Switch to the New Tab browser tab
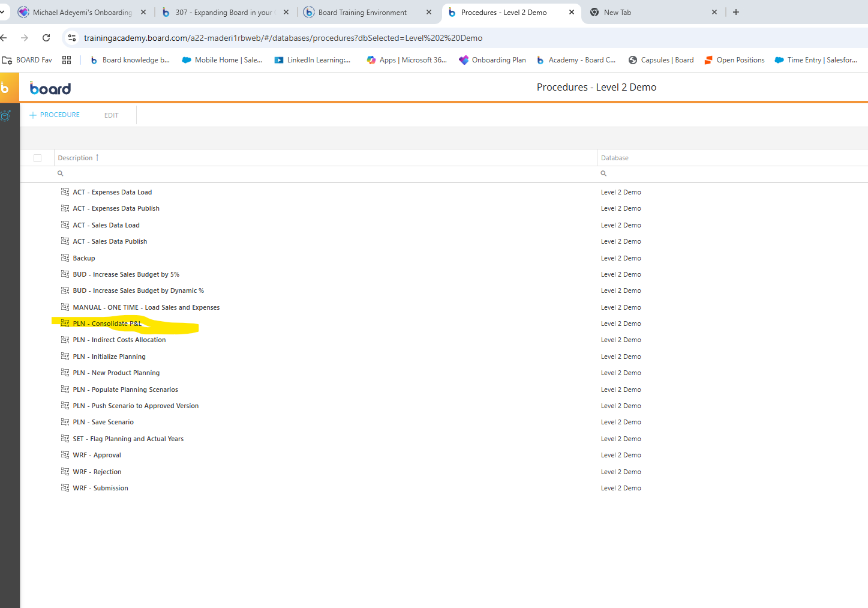This screenshot has width=868, height=608. click(x=653, y=12)
